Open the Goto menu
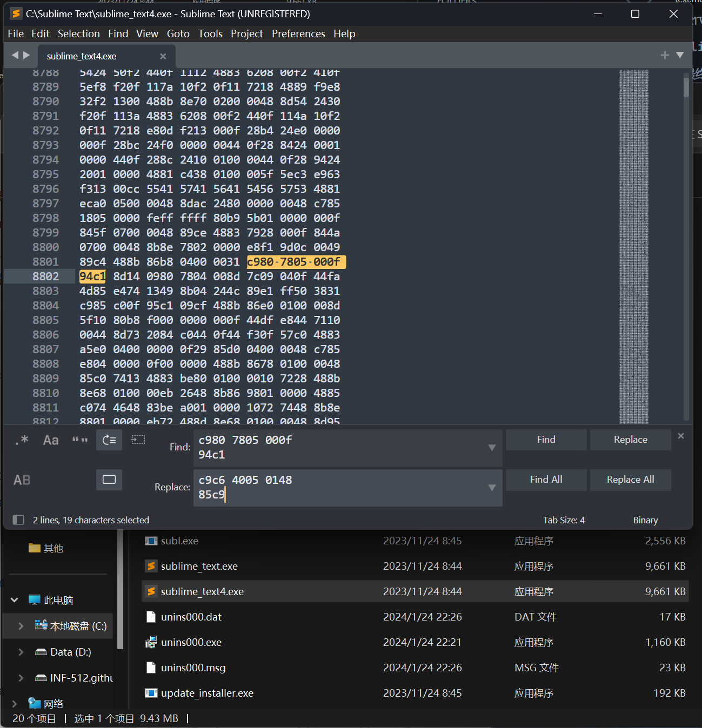The image size is (702, 728). (178, 33)
